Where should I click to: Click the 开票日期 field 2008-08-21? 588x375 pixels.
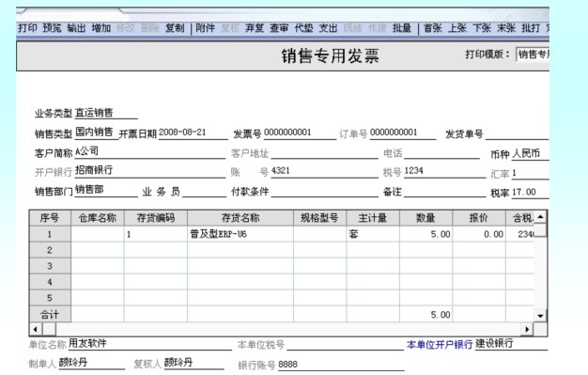pos(193,133)
